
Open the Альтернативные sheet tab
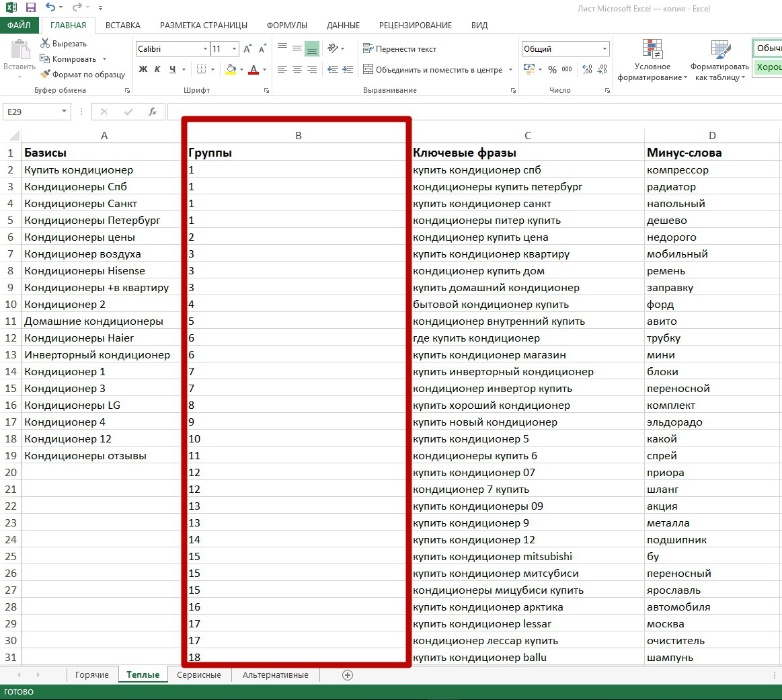(275, 674)
